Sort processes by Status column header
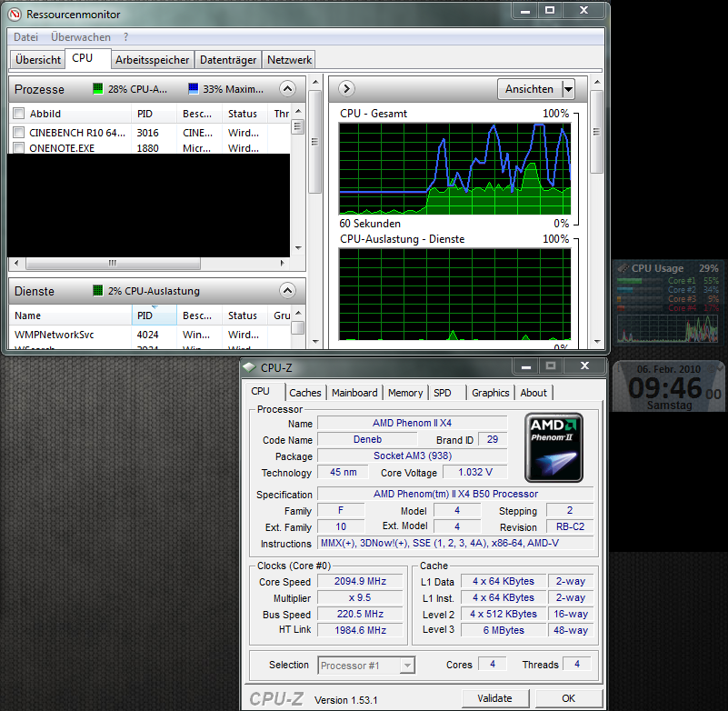Viewport: 728px width, 711px height. click(x=244, y=114)
